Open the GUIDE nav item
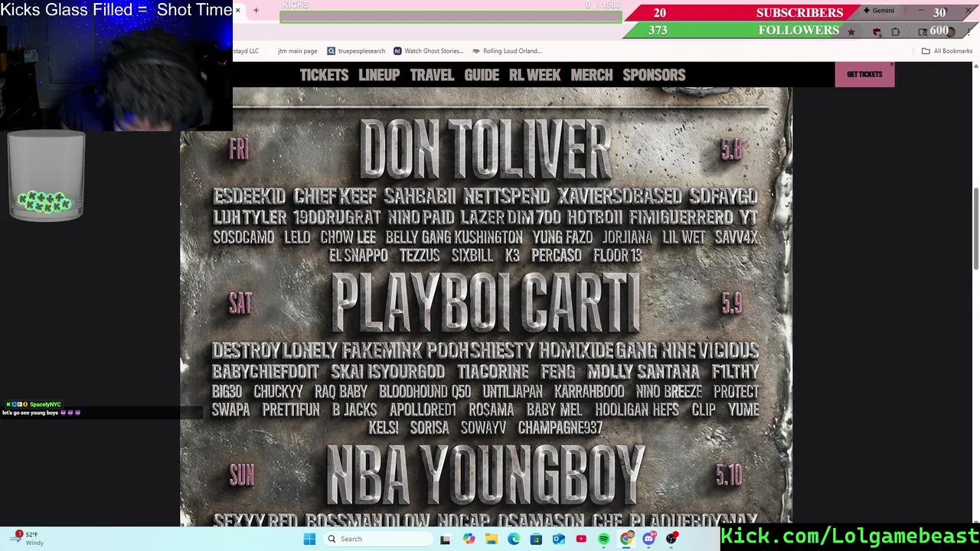 [x=482, y=75]
